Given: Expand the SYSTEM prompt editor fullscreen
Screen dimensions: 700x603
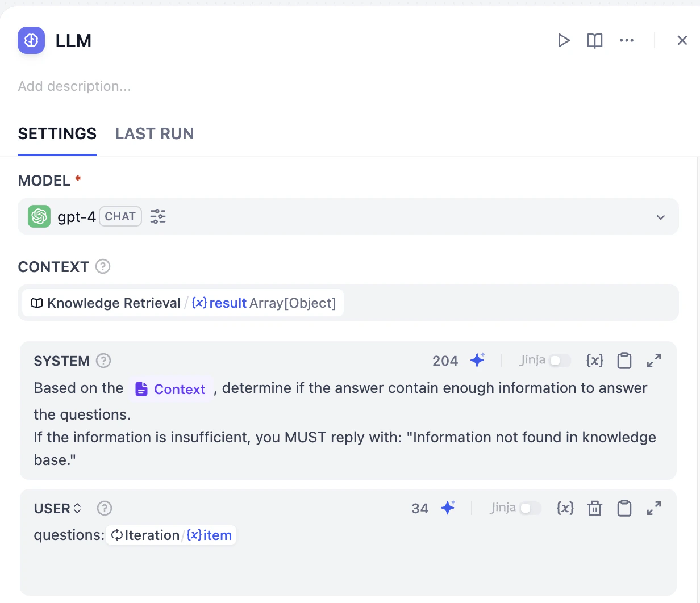Looking at the screenshot, I should pyautogui.click(x=654, y=360).
